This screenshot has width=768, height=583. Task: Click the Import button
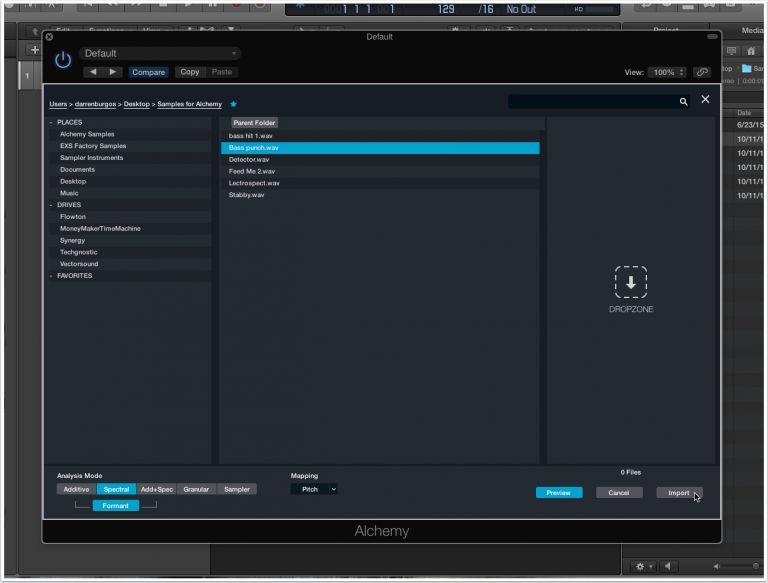point(679,493)
